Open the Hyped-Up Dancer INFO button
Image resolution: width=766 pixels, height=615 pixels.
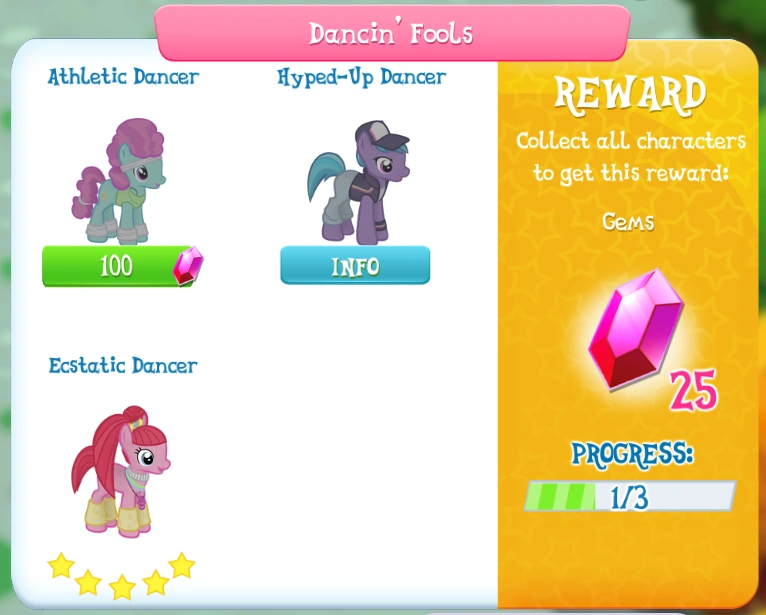355,265
